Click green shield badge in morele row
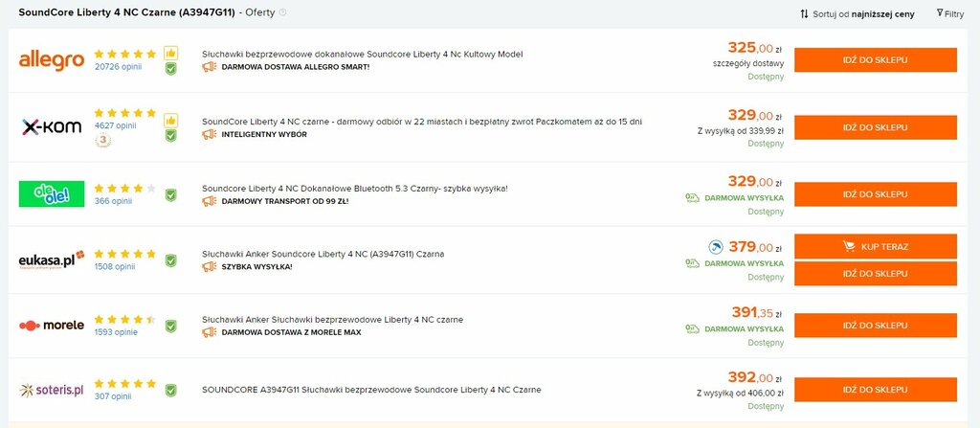Screen dimensions: 980x428 click(x=170, y=326)
